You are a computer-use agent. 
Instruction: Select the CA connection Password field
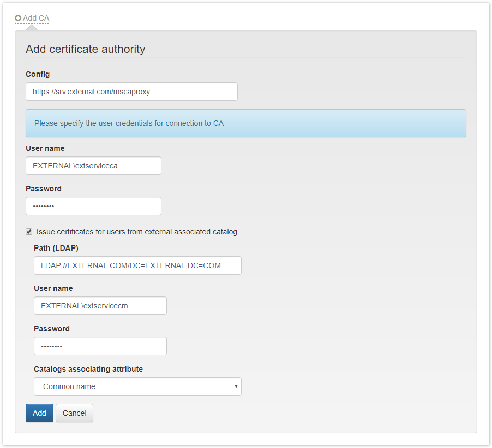(93, 206)
